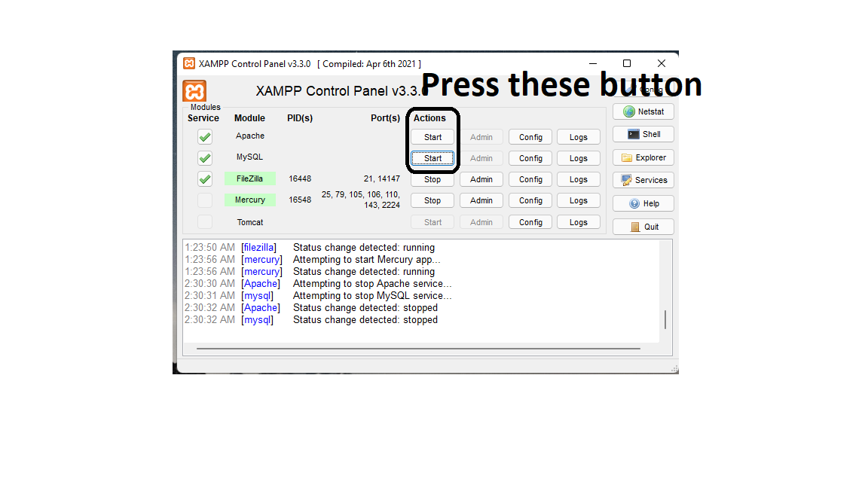Click Mercury PID 16548
The image size is (868, 488).
[299, 200]
